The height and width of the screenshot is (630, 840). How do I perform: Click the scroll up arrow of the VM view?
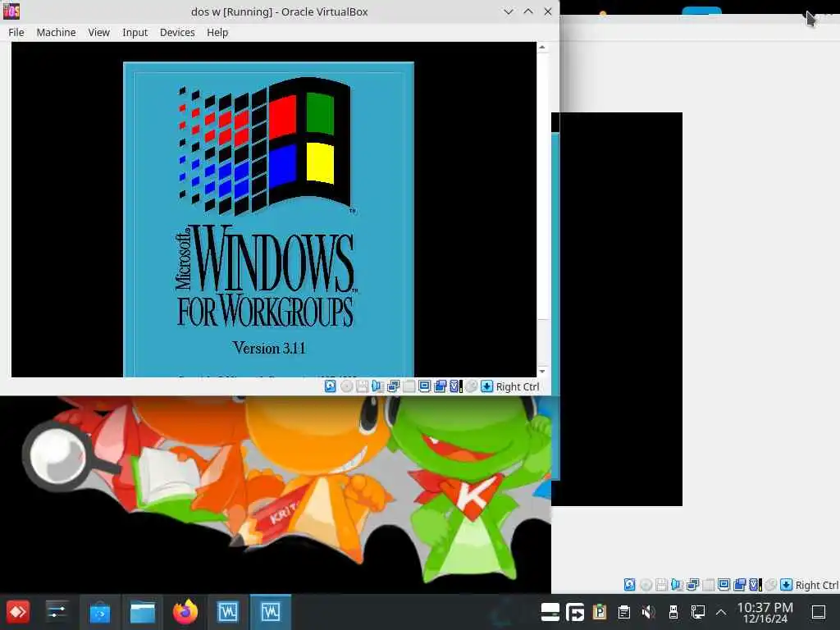[542, 48]
